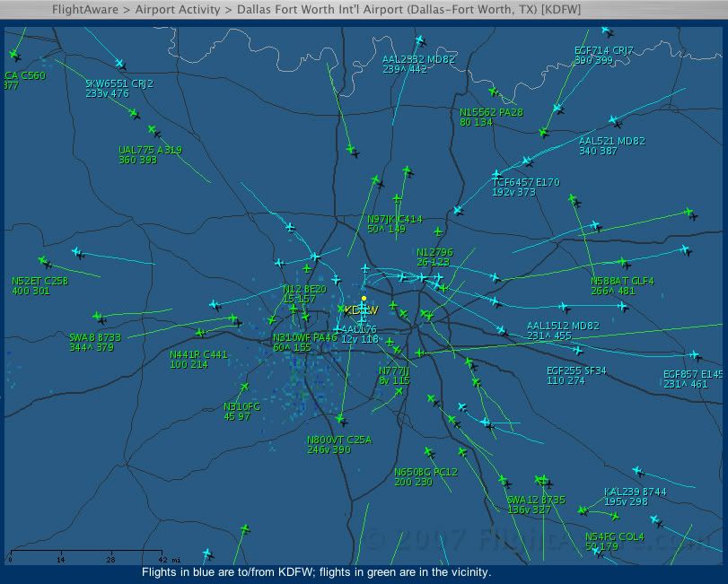Select the EGF714 CRJ7 flight label

pyautogui.click(x=603, y=56)
